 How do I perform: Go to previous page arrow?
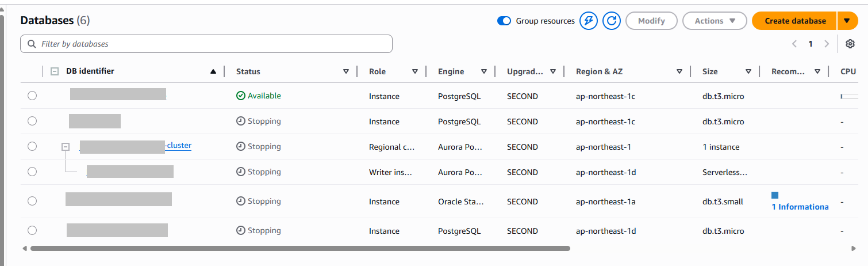[794, 44]
